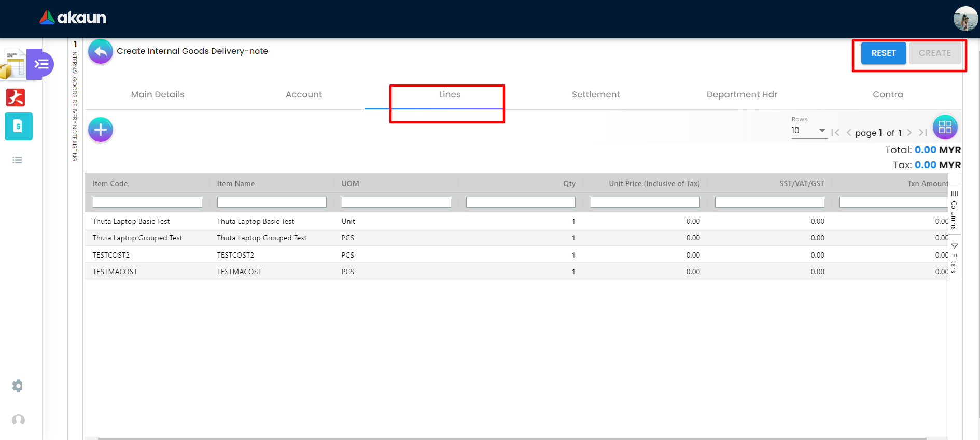Open the list icon in sidebar

click(17, 160)
